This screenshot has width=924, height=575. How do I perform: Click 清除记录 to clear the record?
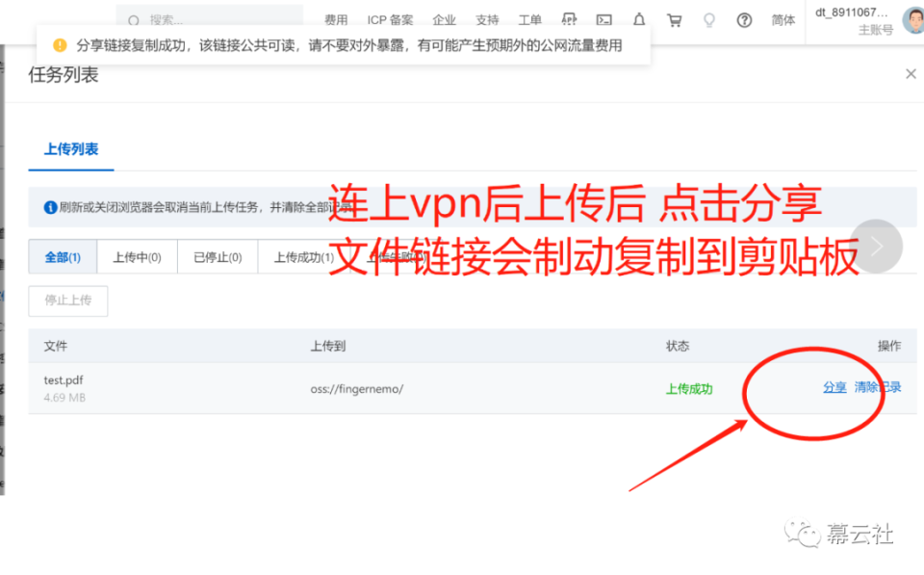[879, 387]
